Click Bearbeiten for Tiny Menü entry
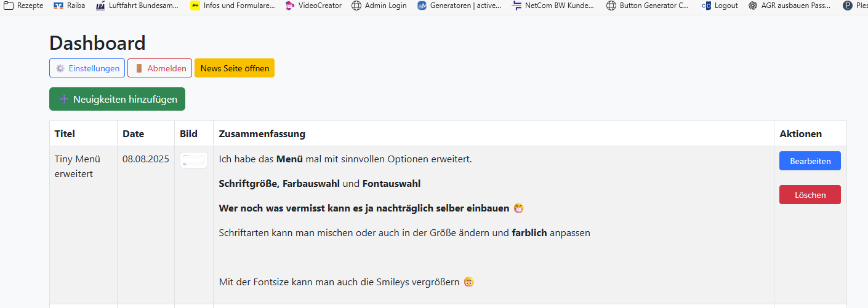Screen dimensions: 868x308 pyautogui.click(x=810, y=161)
